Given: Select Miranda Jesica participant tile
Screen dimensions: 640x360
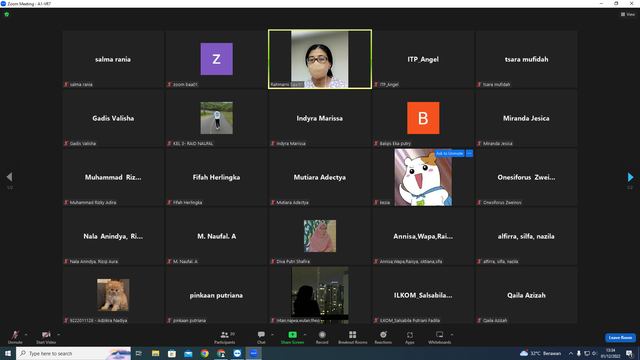Looking at the screenshot, I should (x=527, y=118).
